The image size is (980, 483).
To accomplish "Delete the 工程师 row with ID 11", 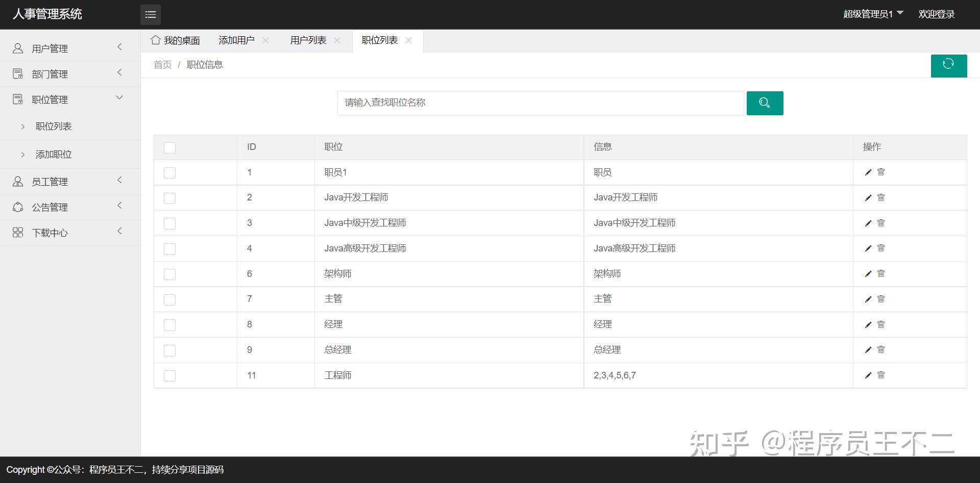I will pyautogui.click(x=881, y=375).
